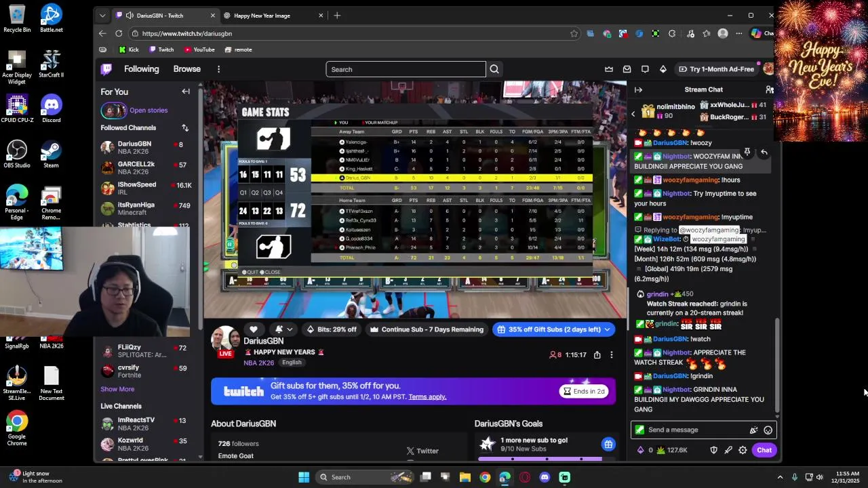Open Windows Start menu

pos(304,477)
